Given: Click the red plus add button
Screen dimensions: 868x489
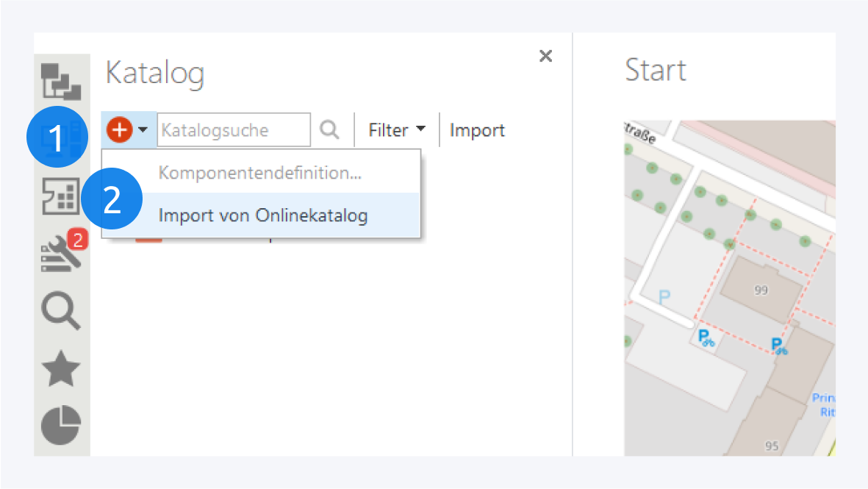Looking at the screenshot, I should pyautogui.click(x=118, y=130).
